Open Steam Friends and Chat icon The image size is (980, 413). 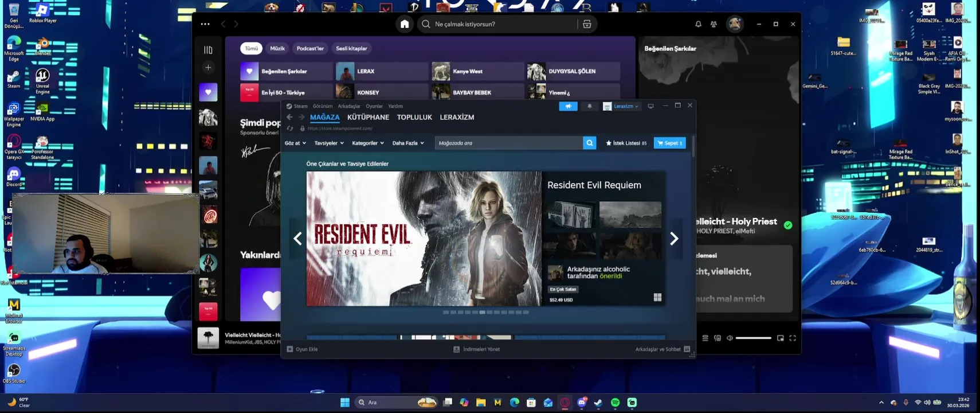pos(687,349)
